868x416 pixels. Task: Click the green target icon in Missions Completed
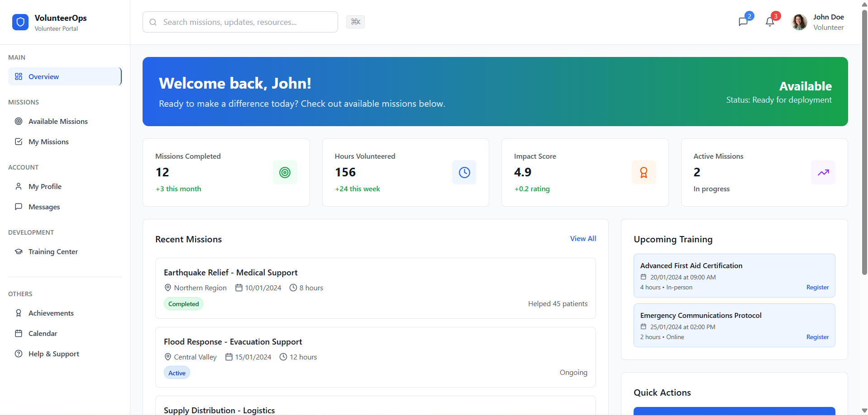tap(285, 172)
